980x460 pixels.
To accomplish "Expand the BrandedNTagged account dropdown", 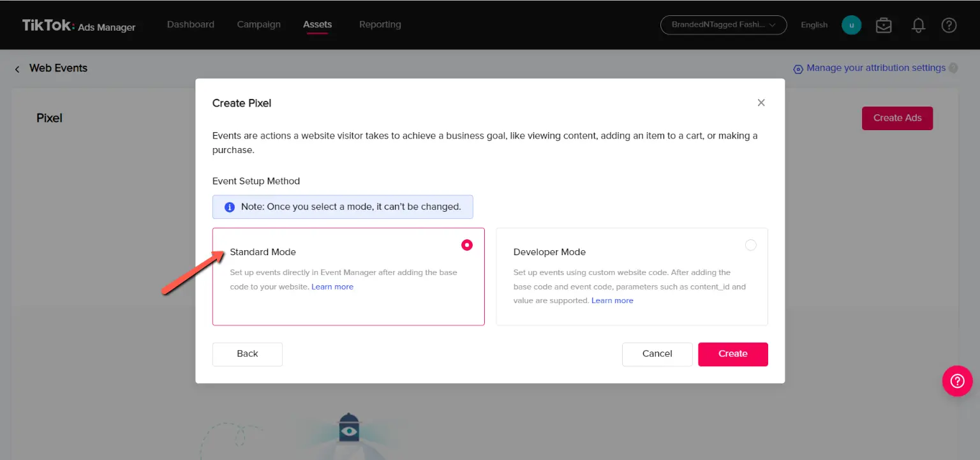I will [x=723, y=25].
